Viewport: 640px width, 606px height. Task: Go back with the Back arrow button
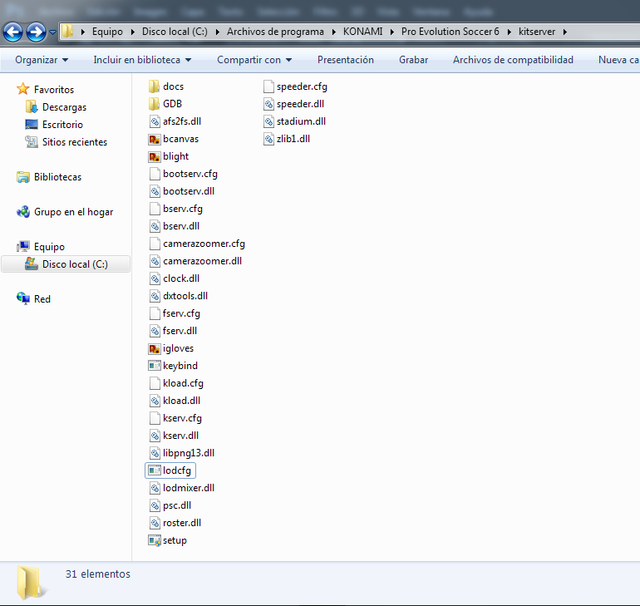click(13, 32)
